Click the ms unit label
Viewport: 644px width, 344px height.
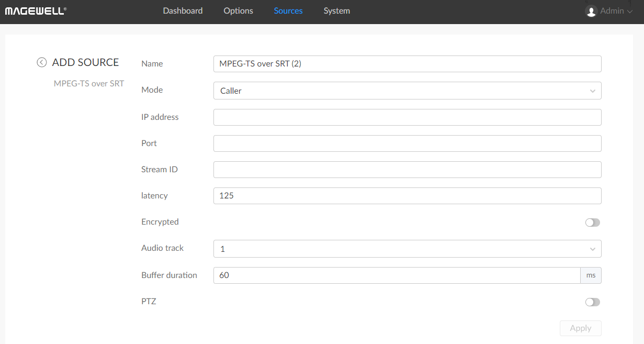[x=591, y=275]
